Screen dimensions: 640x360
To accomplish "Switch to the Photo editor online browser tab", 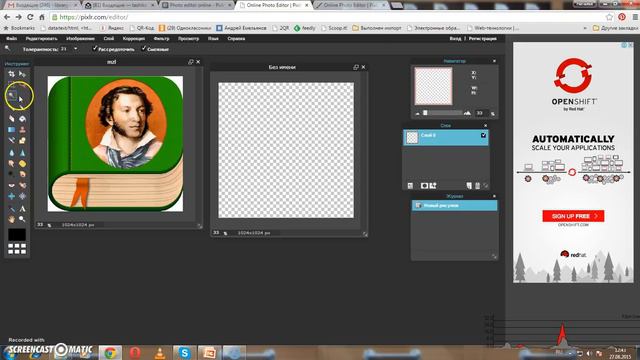I will (197, 5).
